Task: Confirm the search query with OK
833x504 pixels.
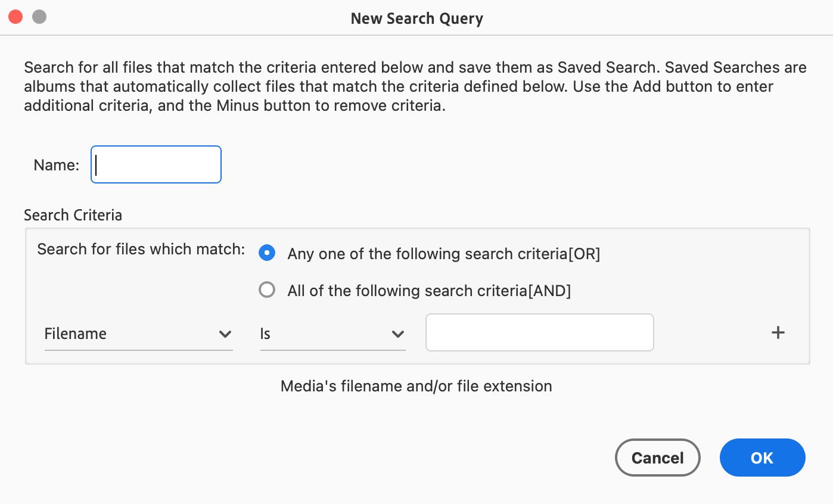Action: (762, 458)
